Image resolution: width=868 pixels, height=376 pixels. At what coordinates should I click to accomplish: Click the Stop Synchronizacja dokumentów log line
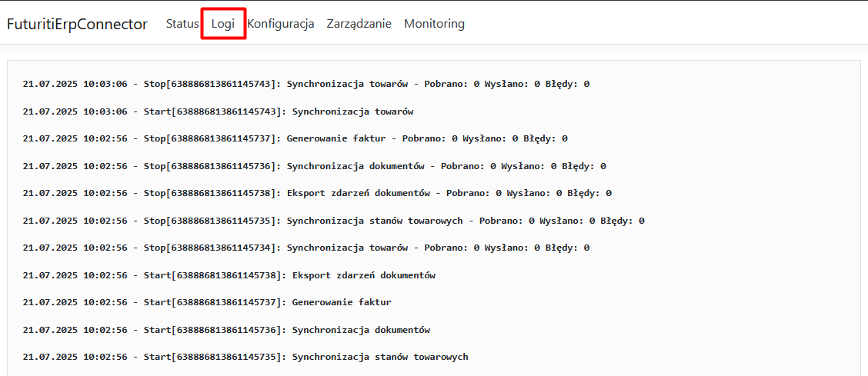point(314,166)
